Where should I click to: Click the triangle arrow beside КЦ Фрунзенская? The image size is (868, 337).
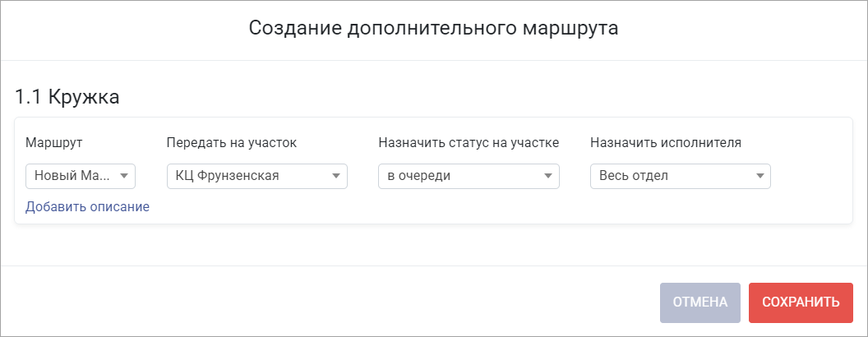(x=335, y=176)
